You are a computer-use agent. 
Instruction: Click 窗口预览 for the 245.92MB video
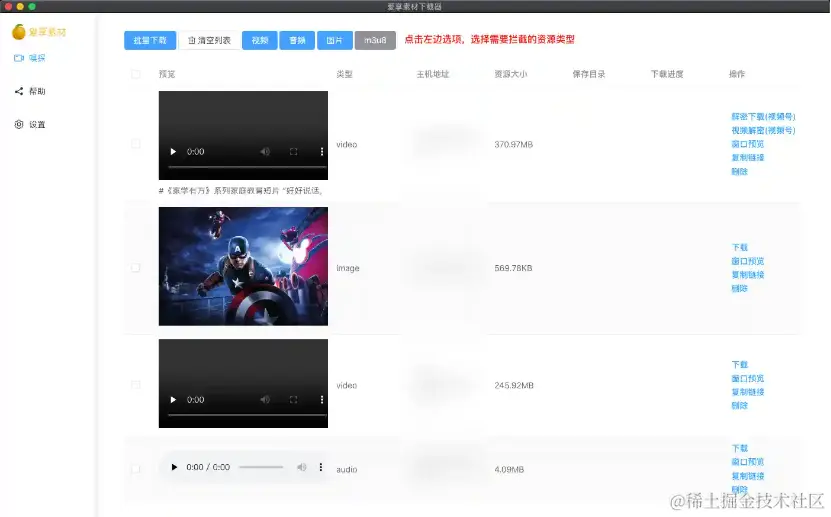[x=748, y=378]
